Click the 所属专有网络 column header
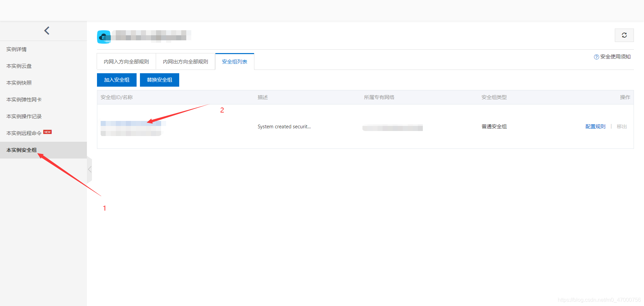This screenshot has width=644, height=306. (x=379, y=97)
